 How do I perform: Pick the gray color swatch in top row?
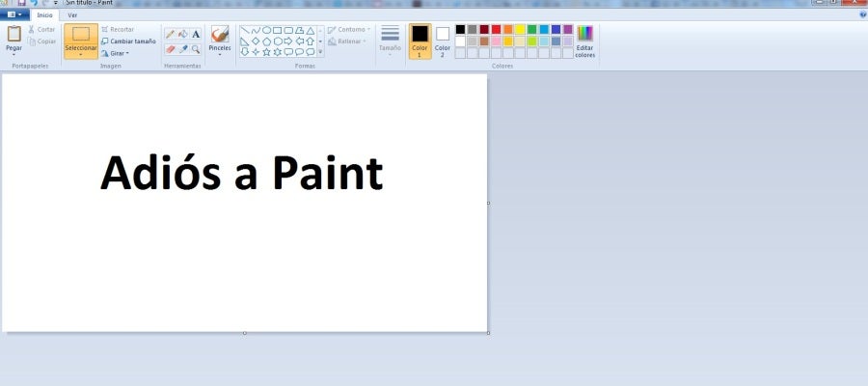[473, 29]
